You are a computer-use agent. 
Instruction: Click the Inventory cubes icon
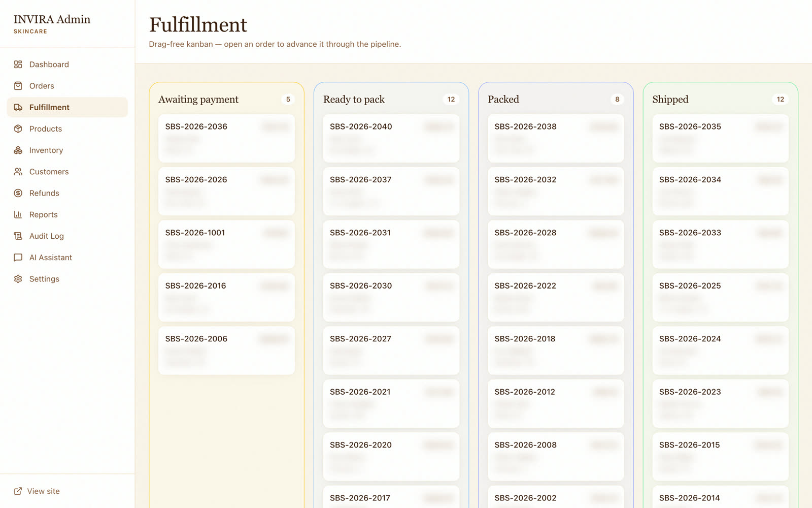tap(18, 150)
